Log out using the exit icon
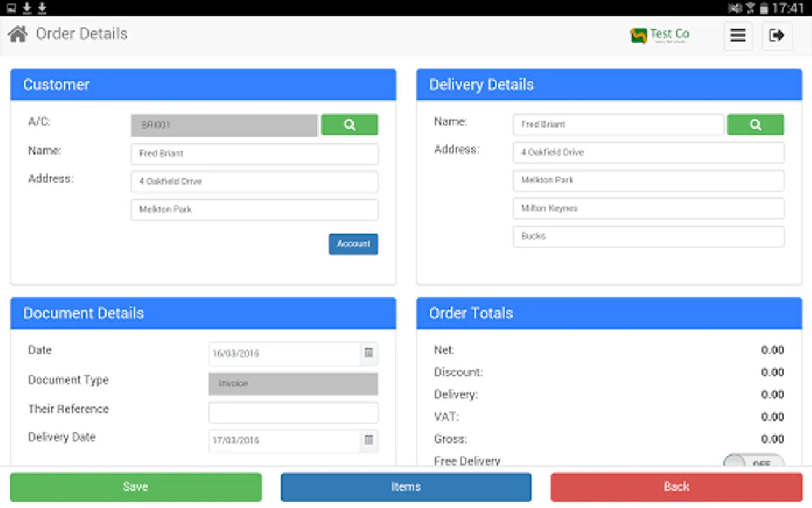This screenshot has width=812, height=508. coord(777,36)
